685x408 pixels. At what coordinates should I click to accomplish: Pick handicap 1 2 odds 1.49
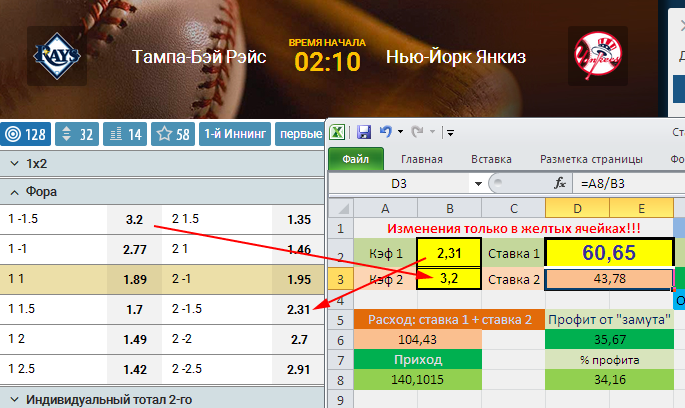point(134,339)
